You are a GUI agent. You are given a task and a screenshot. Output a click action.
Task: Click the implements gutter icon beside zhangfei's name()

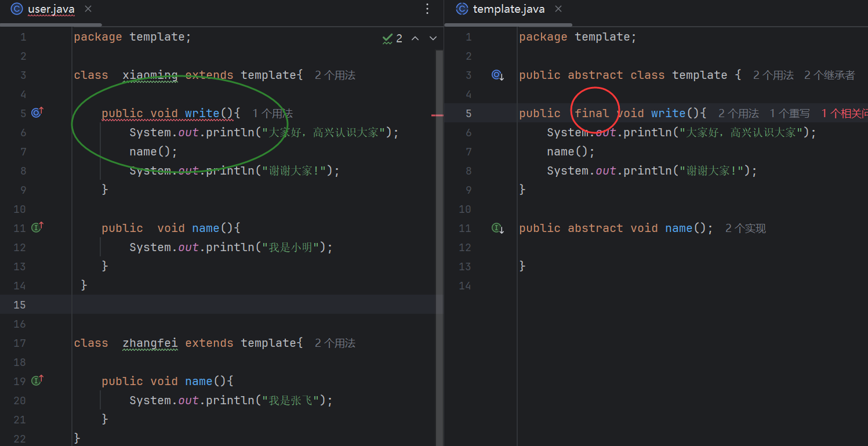click(x=37, y=381)
